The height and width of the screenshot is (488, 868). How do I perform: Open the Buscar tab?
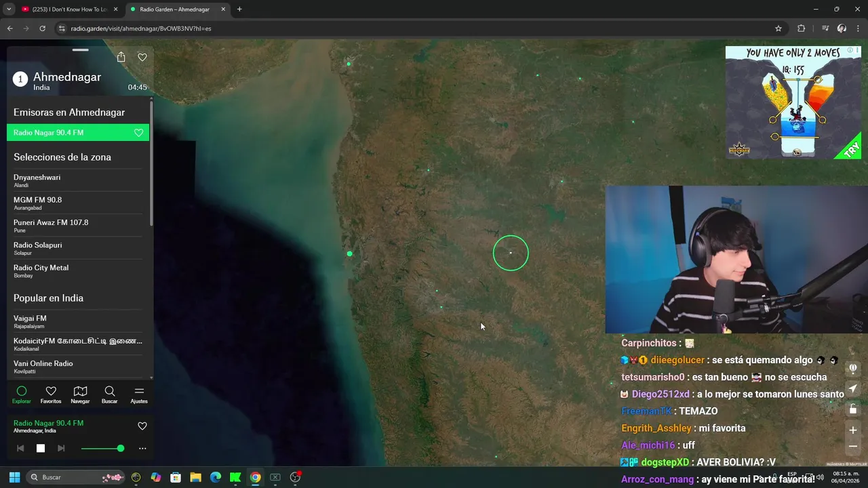click(x=109, y=394)
